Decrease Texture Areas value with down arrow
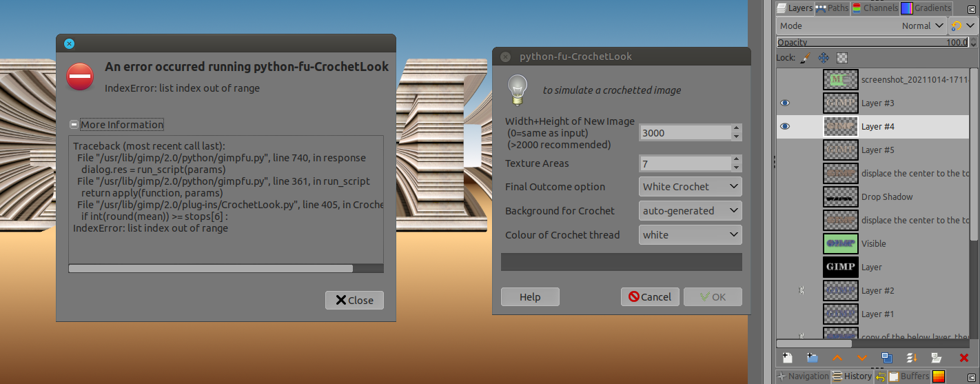980x384 pixels. [x=737, y=168]
